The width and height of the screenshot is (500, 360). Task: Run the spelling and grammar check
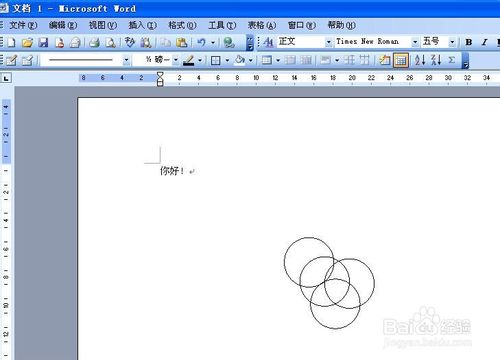pyautogui.click(x=130, y=42)
